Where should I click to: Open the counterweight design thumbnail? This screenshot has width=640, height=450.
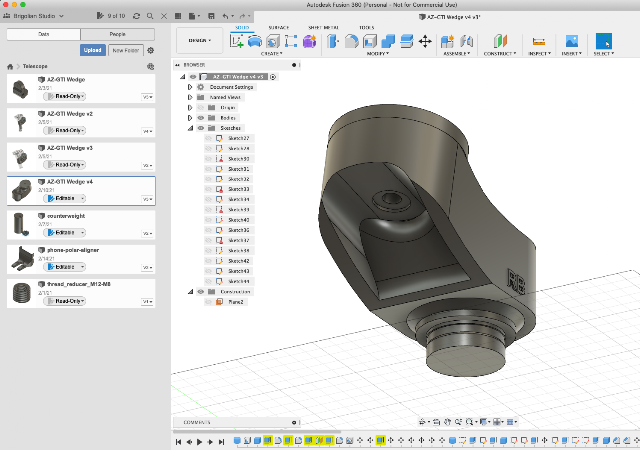click(x=20, y=225)
